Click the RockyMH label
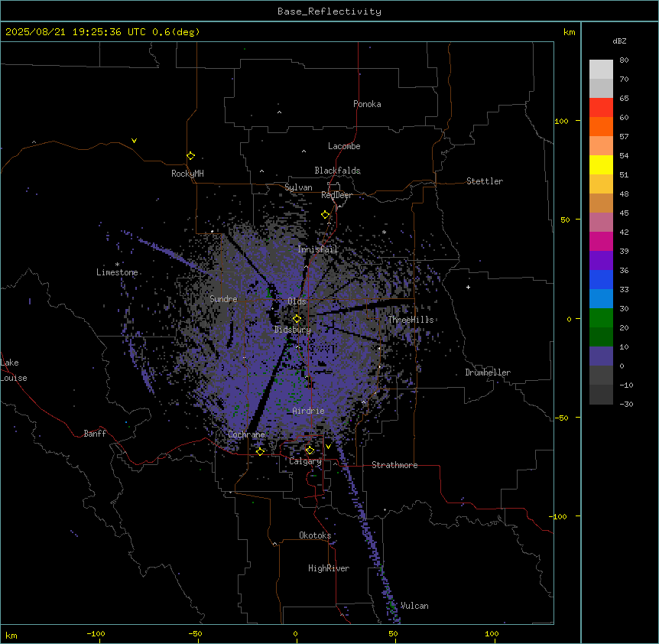 187,174
